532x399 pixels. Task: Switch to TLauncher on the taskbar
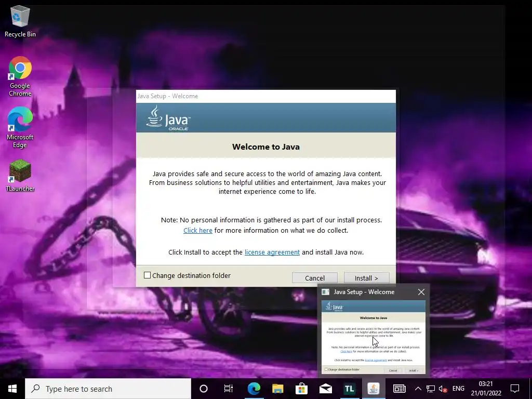(x=349, y=389)
